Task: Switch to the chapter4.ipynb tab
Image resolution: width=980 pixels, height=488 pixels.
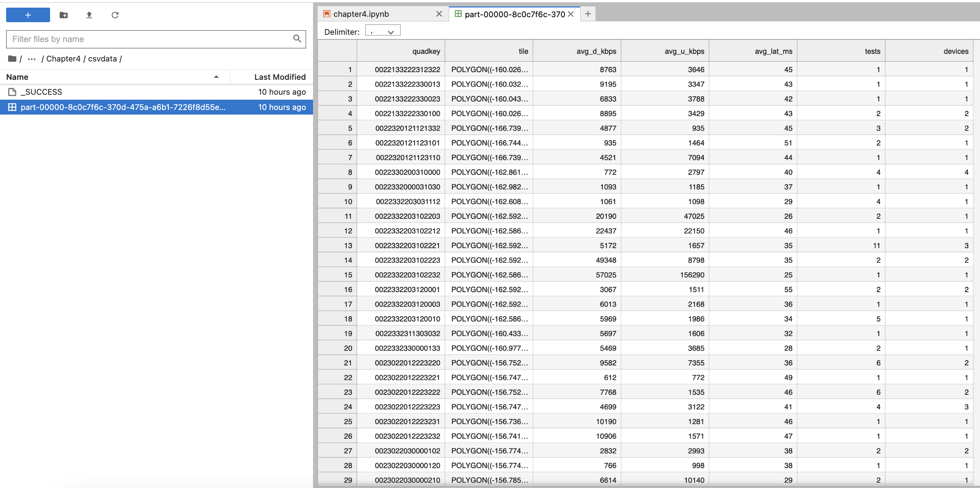Action: click(x=361, y=14)
